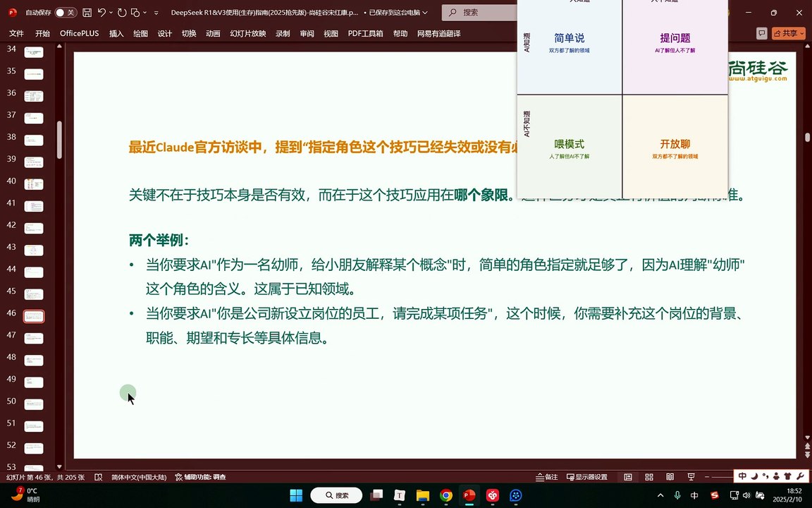Expand the 已保存到这台电脑 save status dropdown
Screen dimensions: 812x508
pos(425,13)
